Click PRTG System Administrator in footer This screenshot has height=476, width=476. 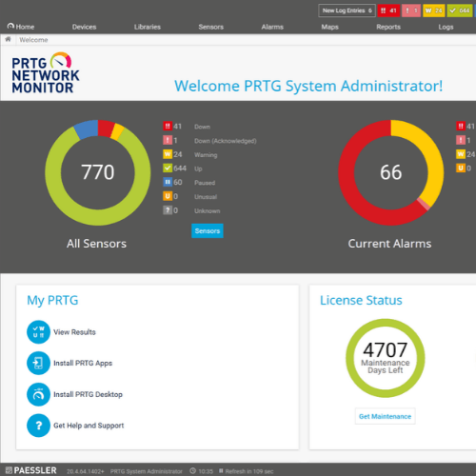click(x=147, y=471)
